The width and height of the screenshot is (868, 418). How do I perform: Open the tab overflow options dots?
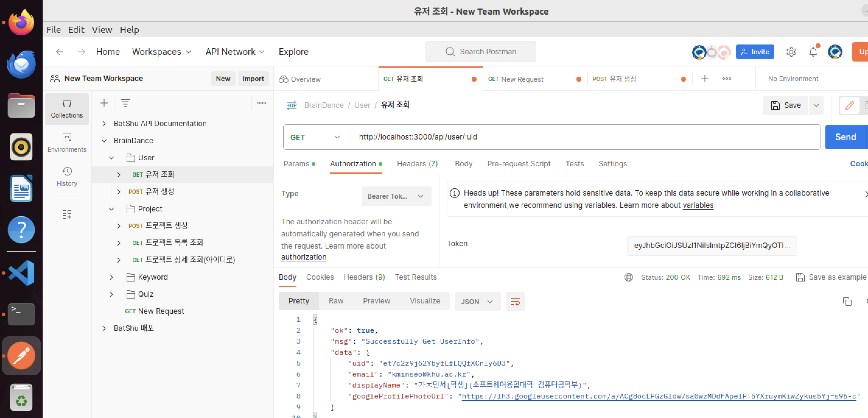[726, 79]
